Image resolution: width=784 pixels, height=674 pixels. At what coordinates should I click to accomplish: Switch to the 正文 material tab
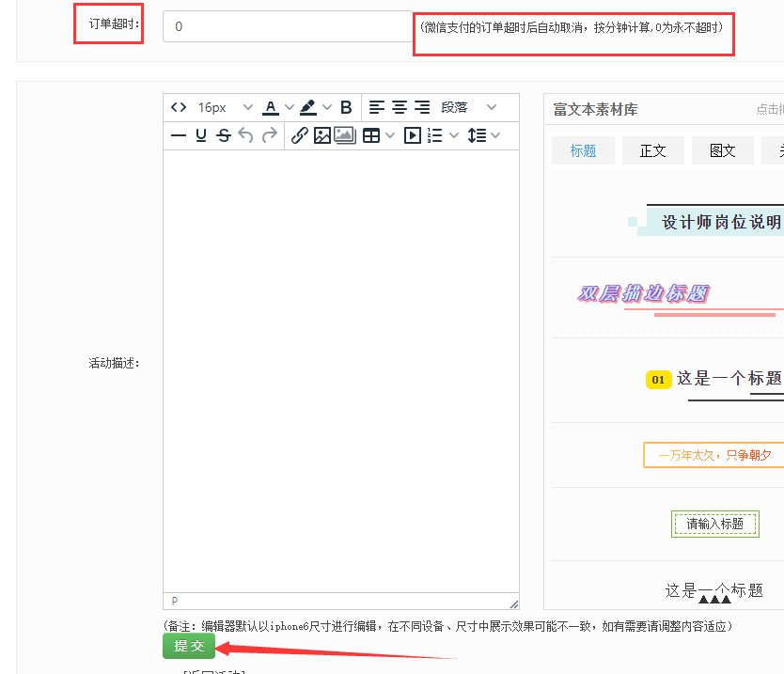652,150
